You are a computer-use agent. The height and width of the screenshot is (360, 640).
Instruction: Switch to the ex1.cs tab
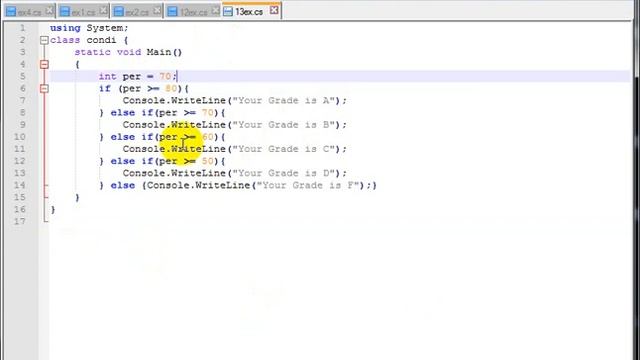click(83, 11)
